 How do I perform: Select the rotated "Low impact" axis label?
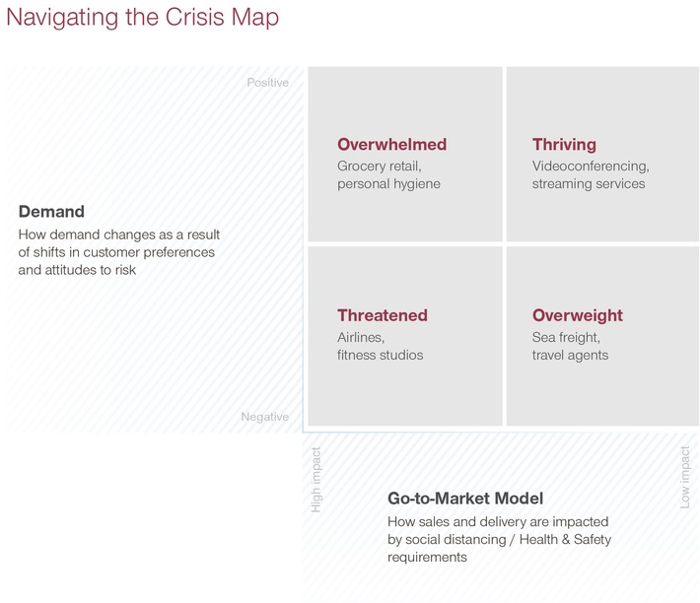click(x=685, y=477)
